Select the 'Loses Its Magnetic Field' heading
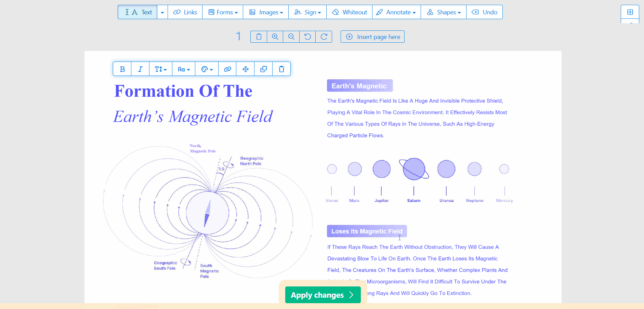644x309 pixels. (x=367, y=231)
